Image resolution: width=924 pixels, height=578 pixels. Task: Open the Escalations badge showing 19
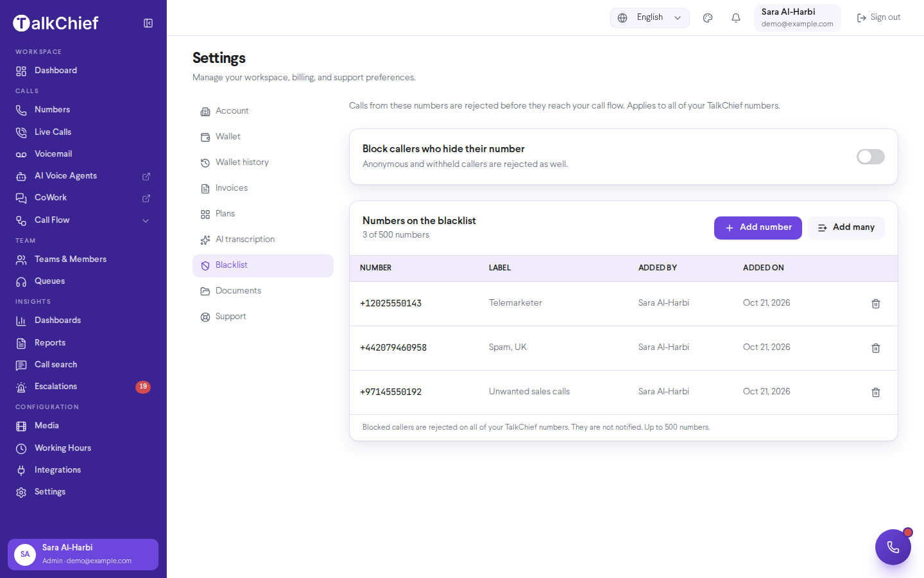(x=143, y=387)
